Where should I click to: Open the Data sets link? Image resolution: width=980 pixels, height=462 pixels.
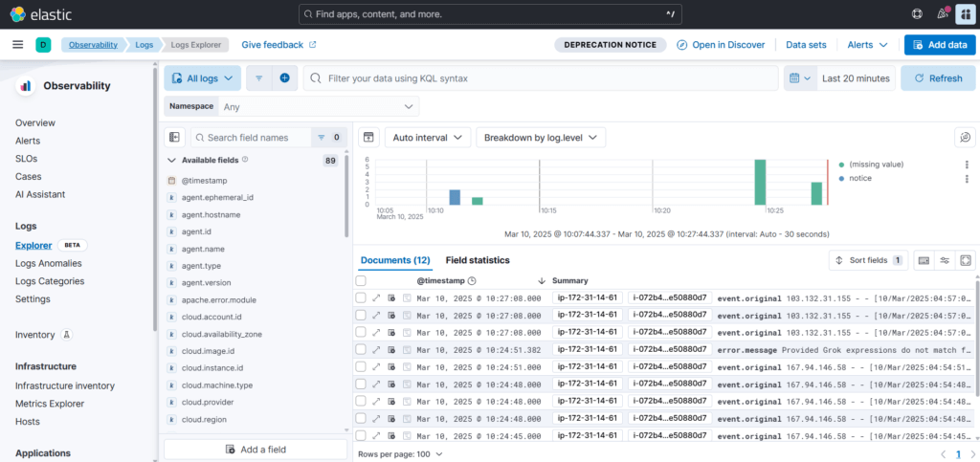click(806, 45)
